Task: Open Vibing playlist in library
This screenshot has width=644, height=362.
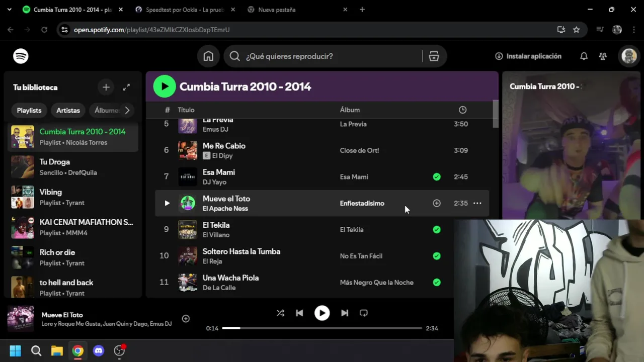Action: point(74,197)
